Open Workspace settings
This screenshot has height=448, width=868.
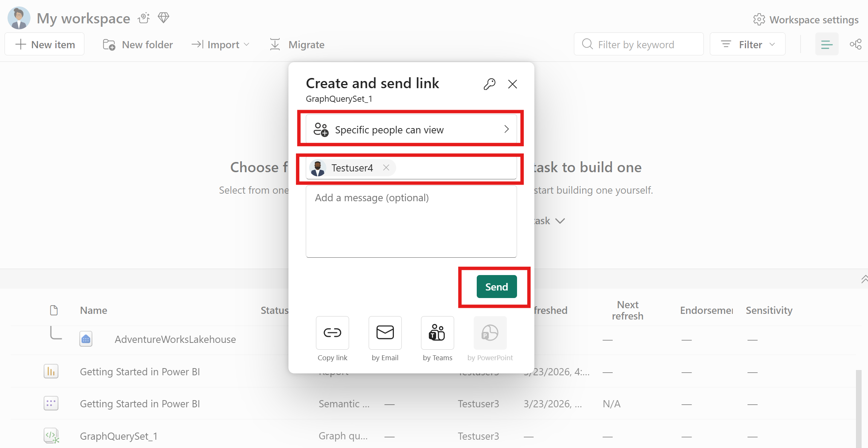click(x=806, y=20)
